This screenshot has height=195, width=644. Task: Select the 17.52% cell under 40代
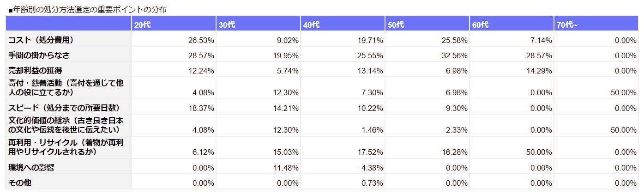coord(370,152)
